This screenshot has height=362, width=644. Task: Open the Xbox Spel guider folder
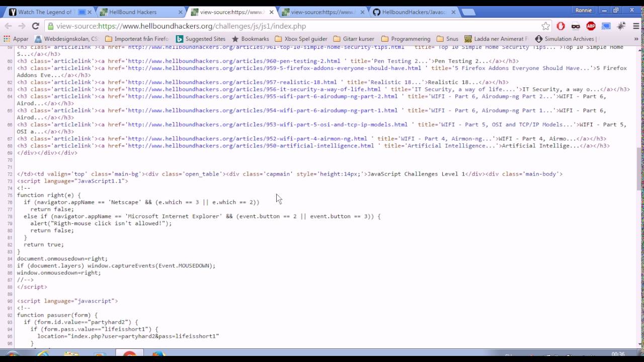click(x=301, y=39)
